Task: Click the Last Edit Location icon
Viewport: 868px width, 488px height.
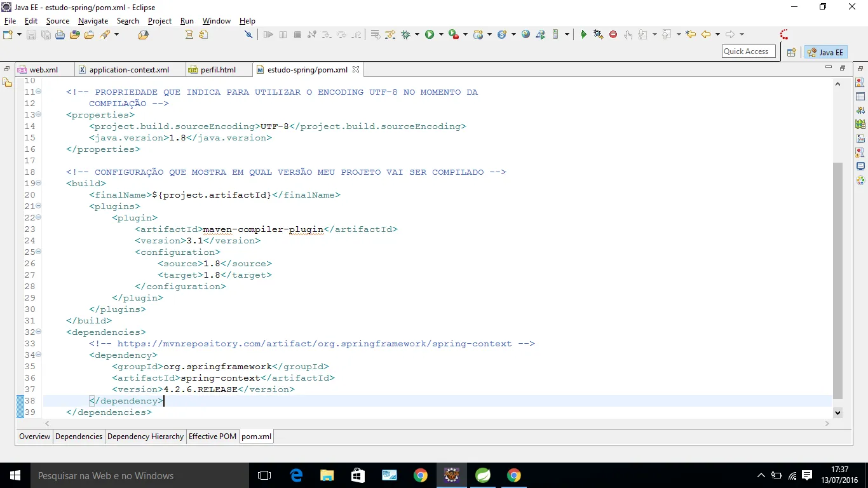Action: [x=691, y=35]
